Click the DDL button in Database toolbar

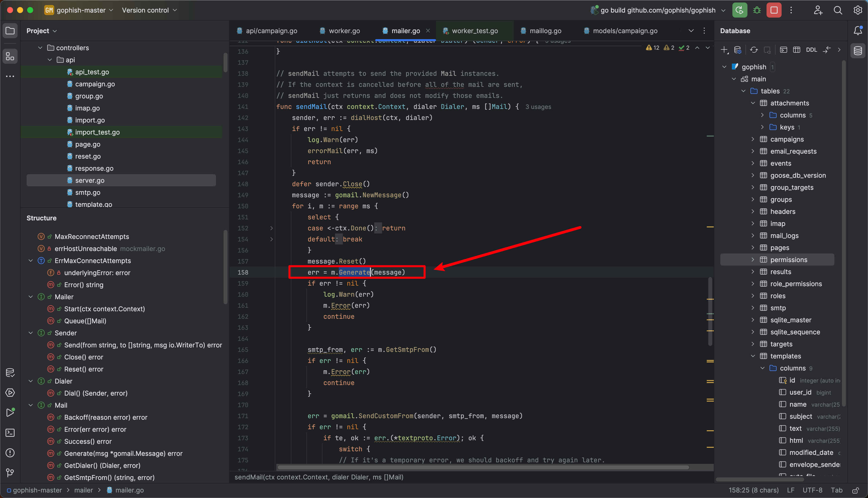click(811, 50)
